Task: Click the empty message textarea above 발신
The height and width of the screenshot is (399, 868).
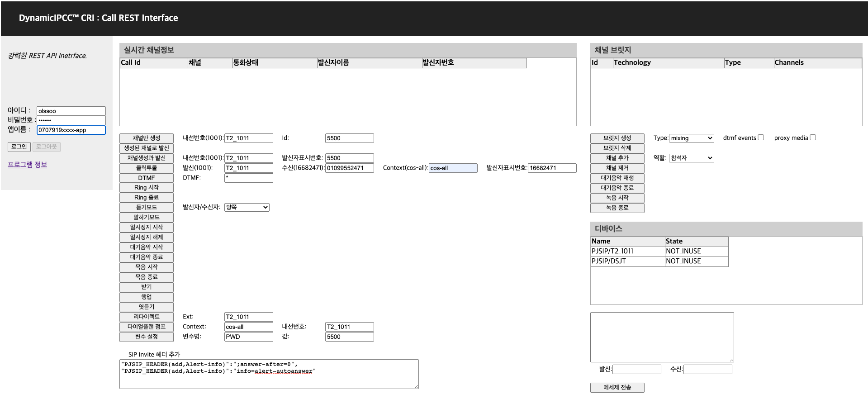Action: coord(662,337)
